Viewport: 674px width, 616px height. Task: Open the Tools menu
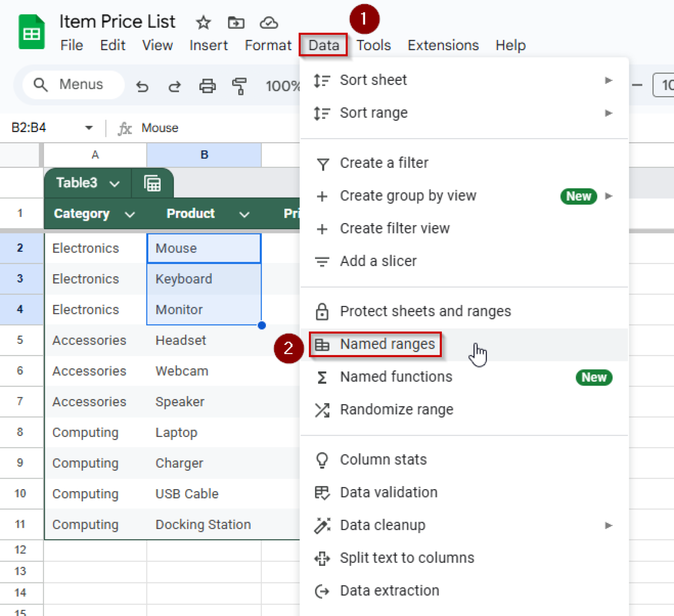pos(373,45)
